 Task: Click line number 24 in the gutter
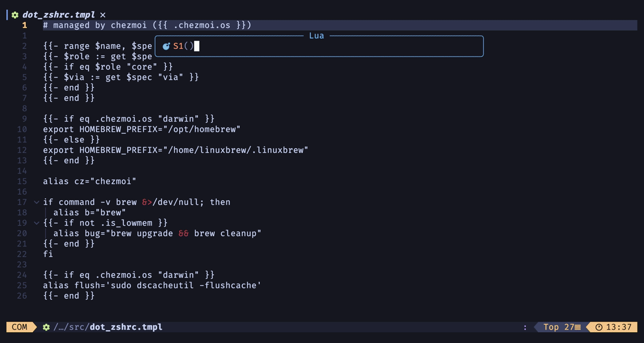pos(21,275)
